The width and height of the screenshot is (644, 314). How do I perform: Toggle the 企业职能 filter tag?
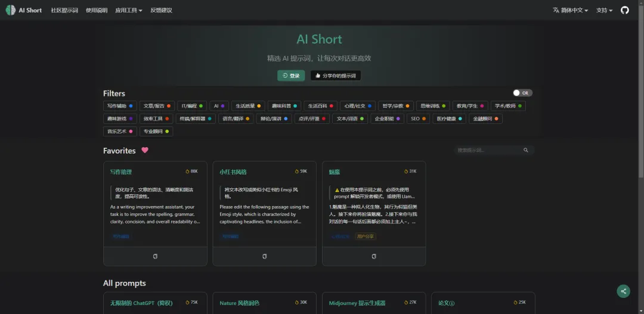point(388,119)
